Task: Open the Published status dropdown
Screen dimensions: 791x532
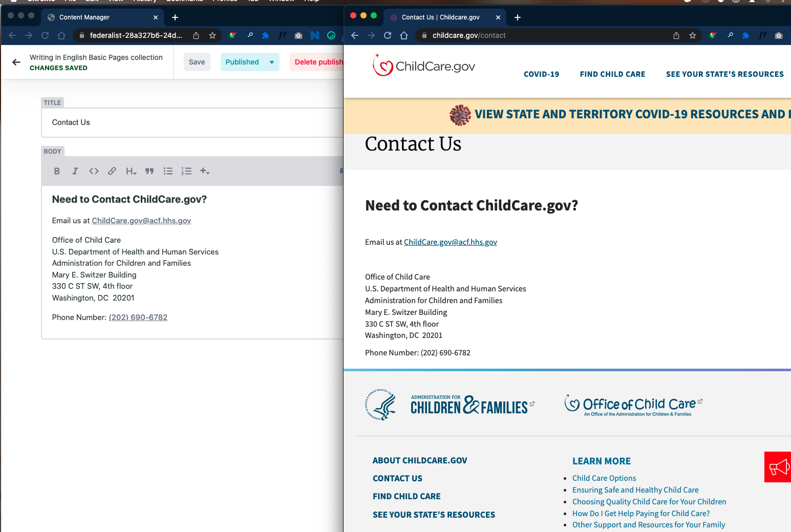Action: [x=250, y=62]
